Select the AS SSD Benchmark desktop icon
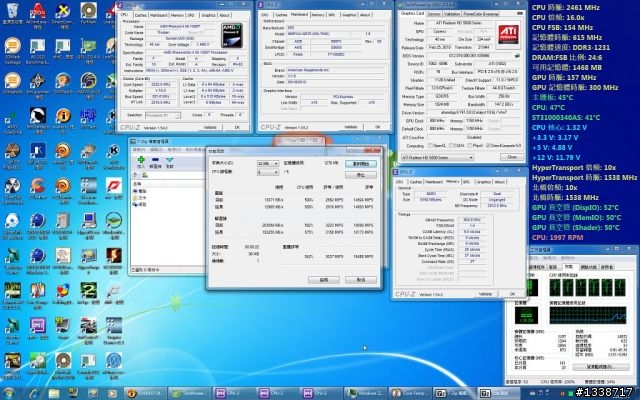The image size is (640, 400). tap(38, 50)
